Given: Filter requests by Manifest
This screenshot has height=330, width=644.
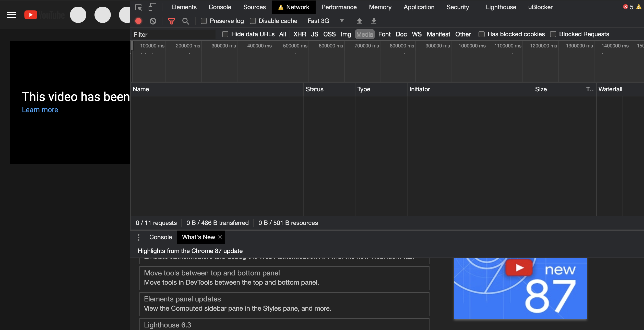Looking at the screenshot, I should 438,34.
